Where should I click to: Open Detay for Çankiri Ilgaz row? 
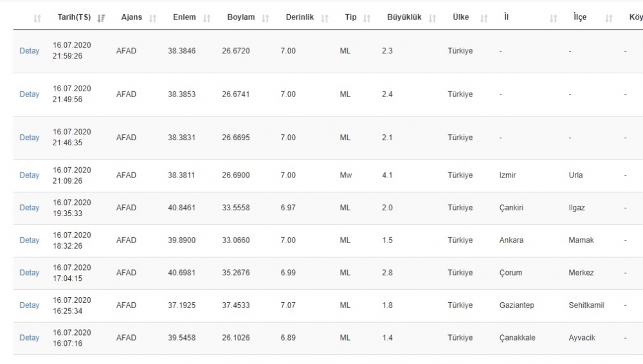point(29,208)
